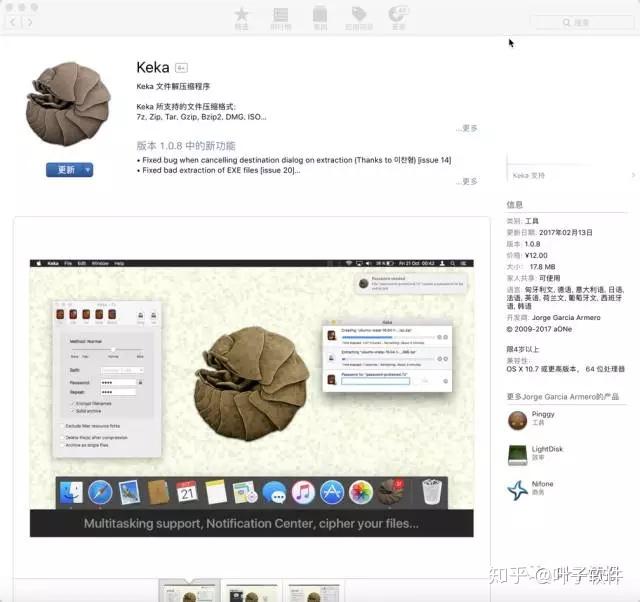This screenshot has height=602, width=640.
Task: Toggle 'Delete file(s) after compression' checkbox
Action: click(62, 438)
